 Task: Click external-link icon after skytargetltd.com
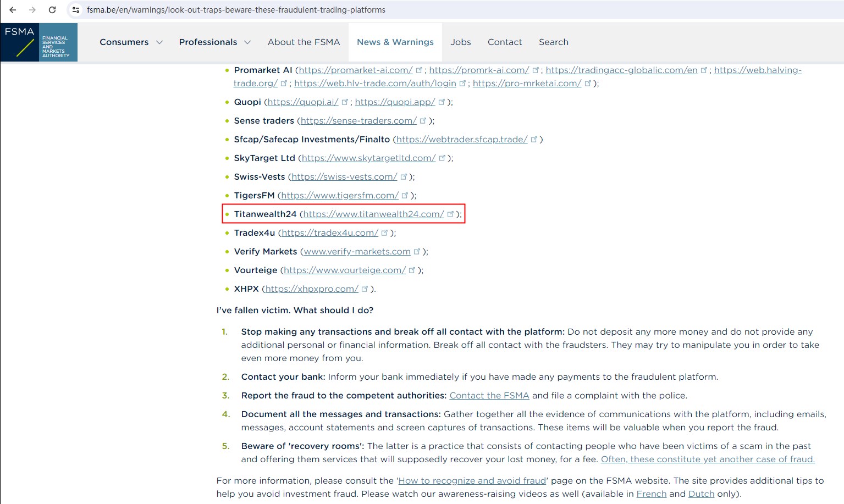pyautogui.click(x=442, y=158)
